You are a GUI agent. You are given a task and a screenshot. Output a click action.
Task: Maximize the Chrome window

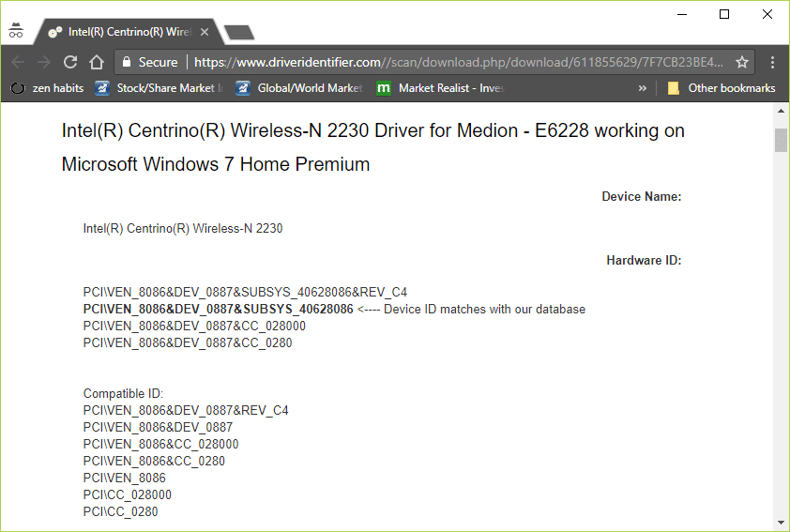(724, 15)
